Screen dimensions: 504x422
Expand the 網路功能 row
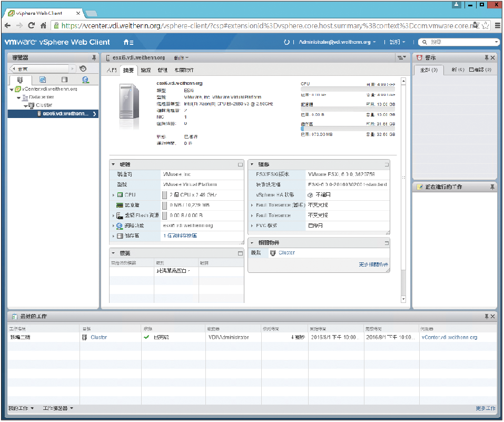tap(113, 226)
